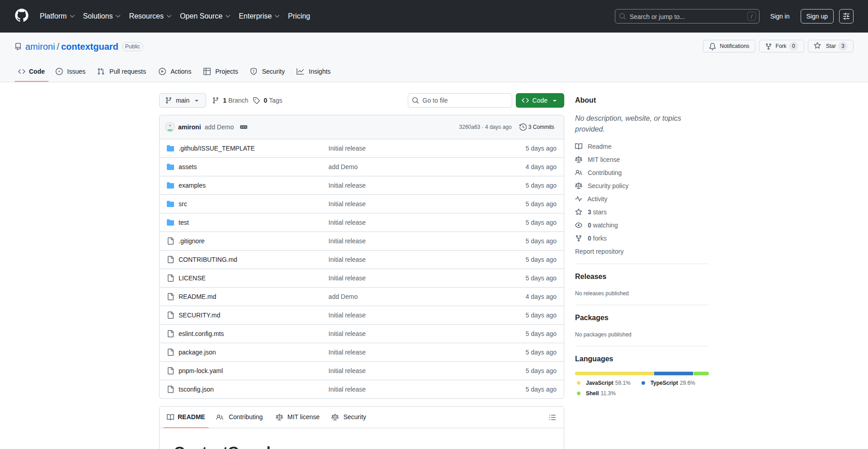Select the Contributing tab in README section
Viewport: 868px width, 449px height.
coord(240,417)
